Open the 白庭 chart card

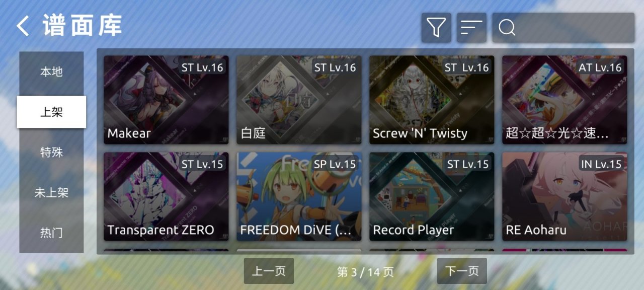[299, 100]
